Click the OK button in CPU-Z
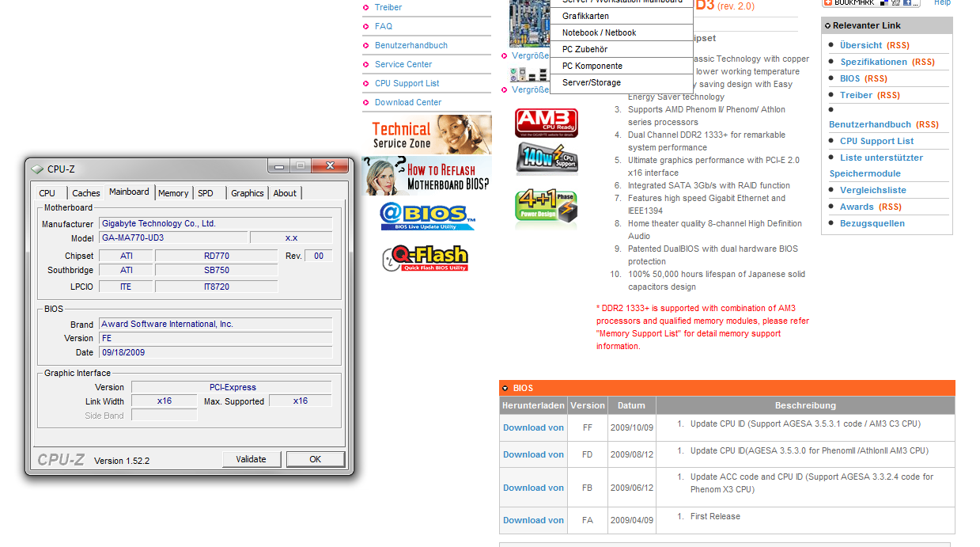Image resolution: width=980 pixels, height=547 pixels. pyautogui.click(x=316, y=459)
